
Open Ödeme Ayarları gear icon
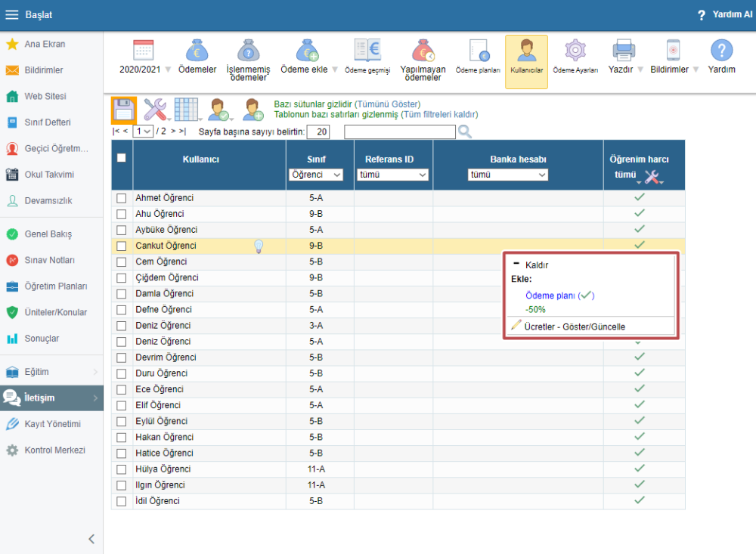pyautogui.click(x=575, y=51)
